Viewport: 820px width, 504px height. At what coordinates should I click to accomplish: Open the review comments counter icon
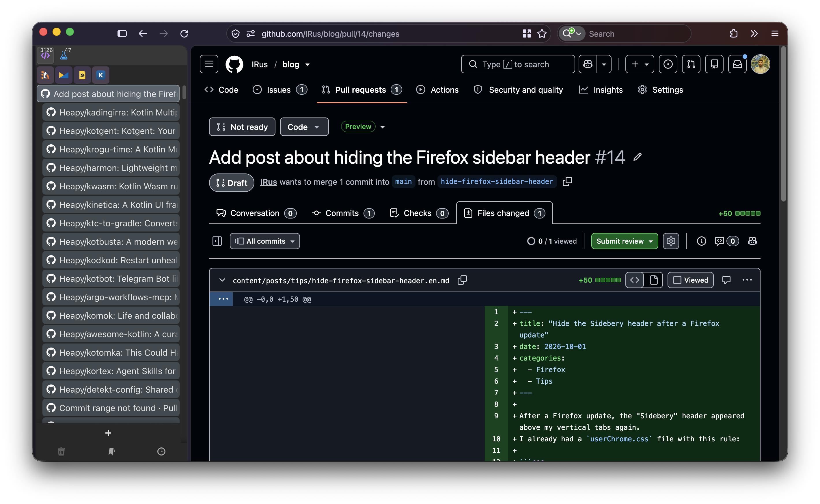coord(726,241)
